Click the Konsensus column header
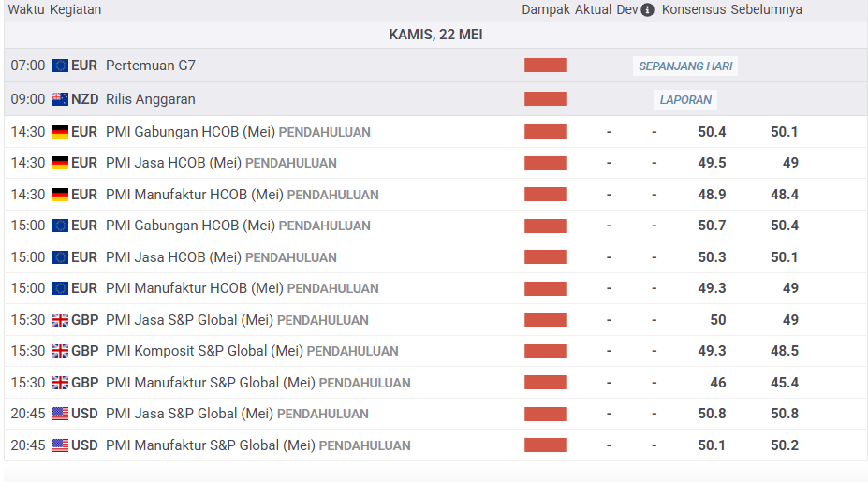The width and height of the screenshot is (868, 482). [694, 9]
